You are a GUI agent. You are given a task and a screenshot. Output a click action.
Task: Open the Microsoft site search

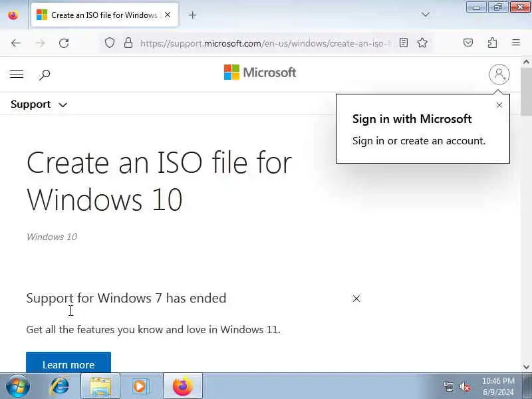[x=45, y=74]
